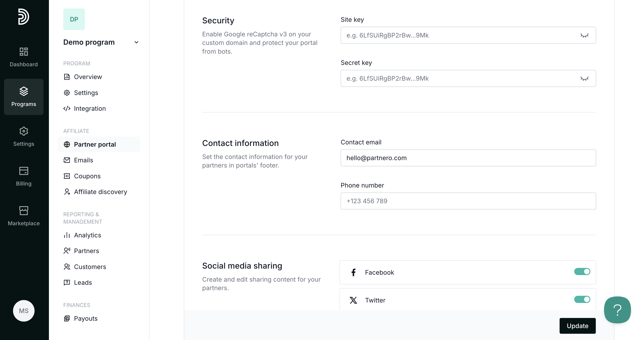The image size is (644, 340).
Task: Reveal the Secret key value
Action: point(584,78)
